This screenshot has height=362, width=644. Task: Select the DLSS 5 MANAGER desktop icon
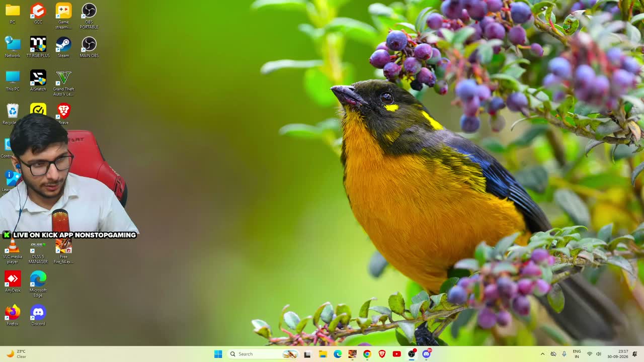coord(38,251)
